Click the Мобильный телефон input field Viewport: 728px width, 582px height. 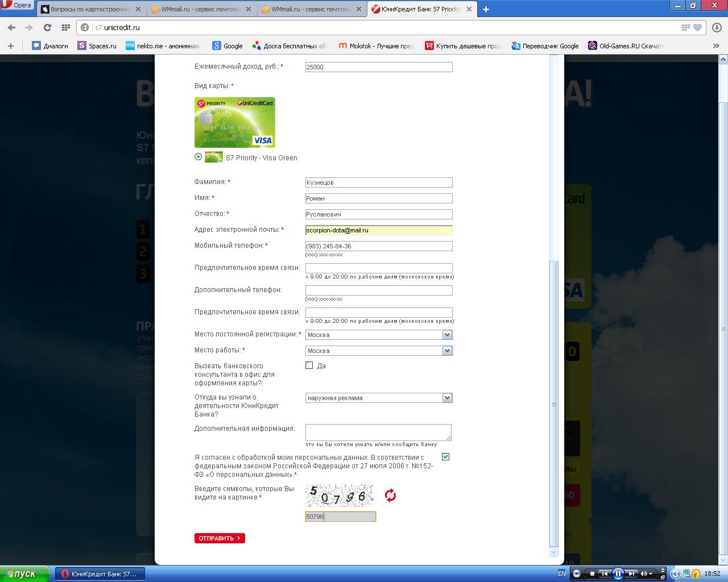379,246
